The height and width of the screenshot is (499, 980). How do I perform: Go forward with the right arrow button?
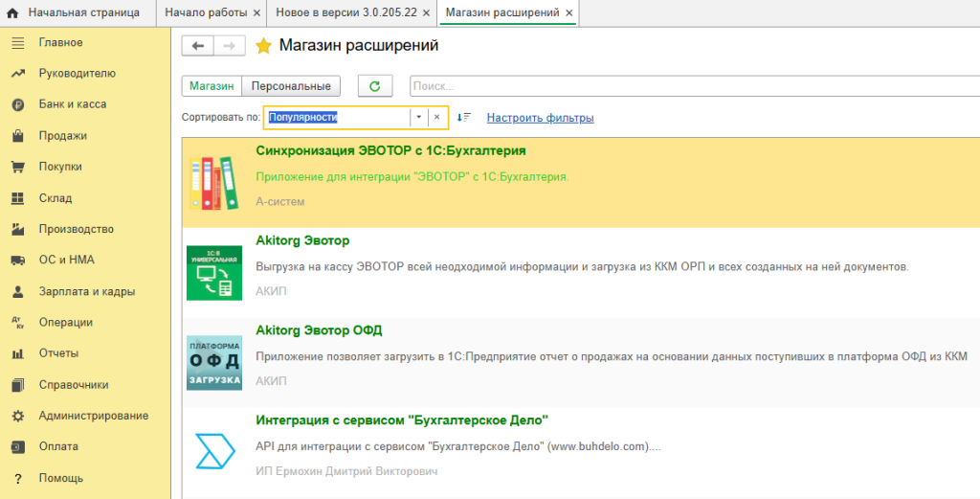point(229,46)
